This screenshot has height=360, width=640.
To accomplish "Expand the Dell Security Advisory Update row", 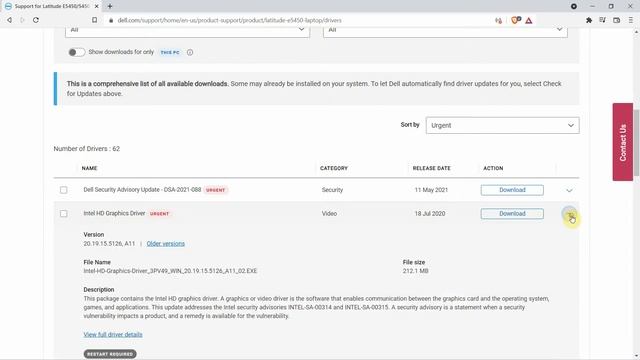I will (x=569, y=190).
